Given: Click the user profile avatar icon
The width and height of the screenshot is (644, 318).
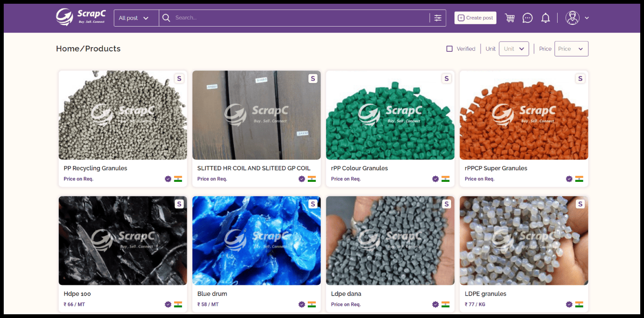Looking at the screenshot, I should [572, 18].
